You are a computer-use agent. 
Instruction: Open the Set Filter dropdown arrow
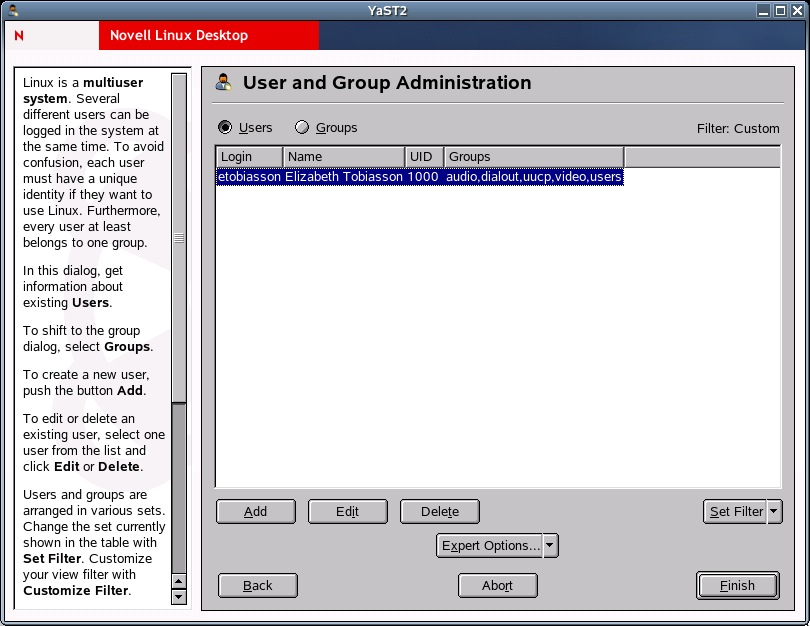click(x=774, y=511)
